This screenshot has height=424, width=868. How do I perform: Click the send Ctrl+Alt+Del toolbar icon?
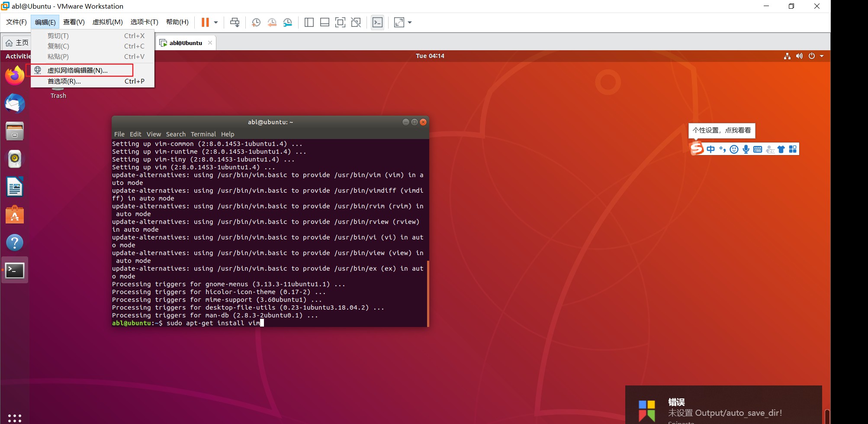click(x=235, y=23)
